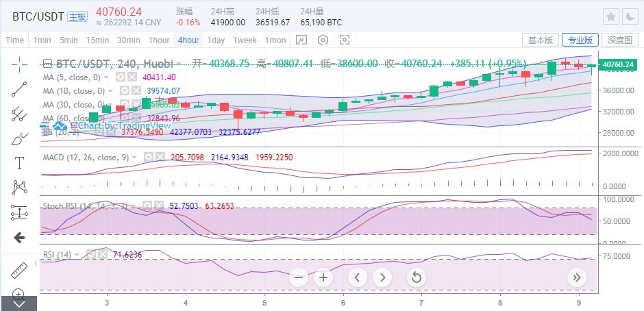This screenshot has height=311, width=644.
Task: Jump to latest bar with double arrow
Action: [x=577, y=277]
